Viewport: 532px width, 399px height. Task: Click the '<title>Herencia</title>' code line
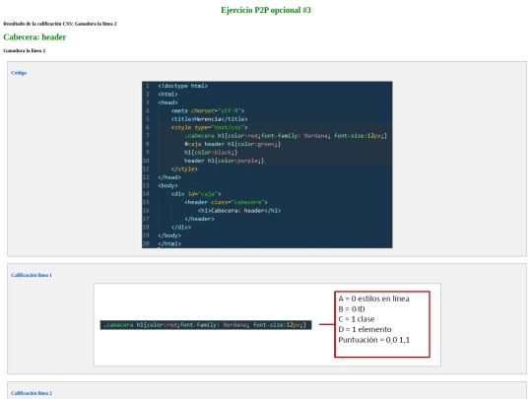click(x=209, y=119)
